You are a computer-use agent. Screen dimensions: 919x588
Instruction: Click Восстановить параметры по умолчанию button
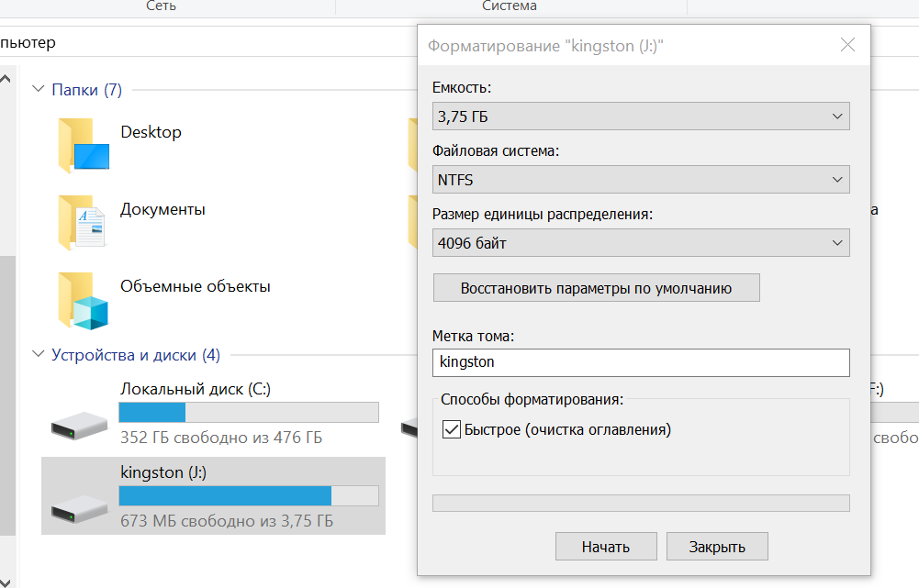click(x=596, y=288)
